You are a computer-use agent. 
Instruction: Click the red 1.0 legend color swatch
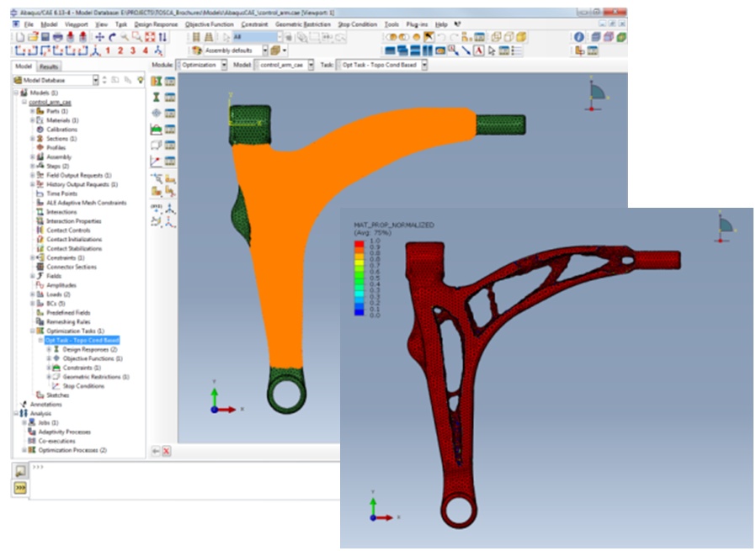click(359, 244)
